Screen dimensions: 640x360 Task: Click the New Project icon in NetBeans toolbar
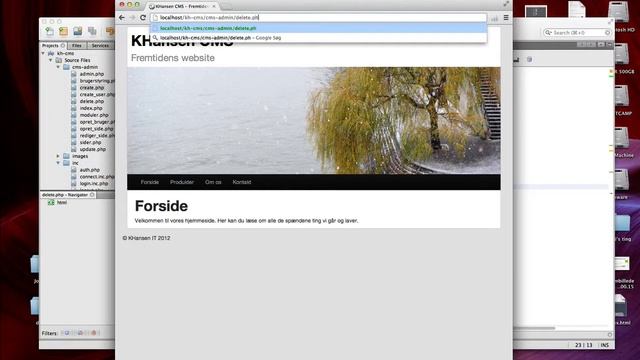click(63, 31)
